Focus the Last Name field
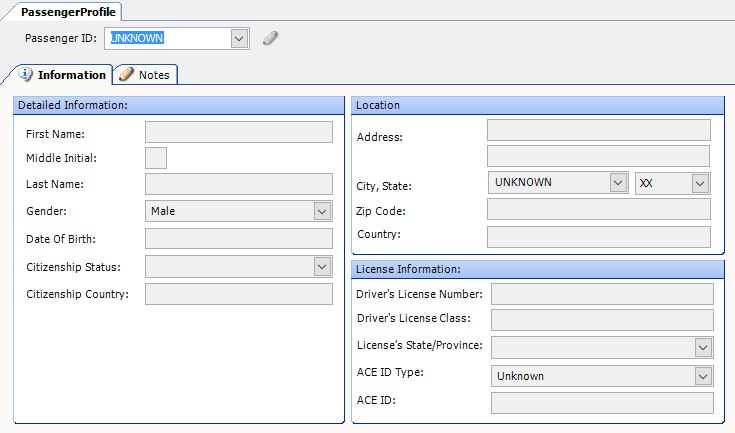 238,184
